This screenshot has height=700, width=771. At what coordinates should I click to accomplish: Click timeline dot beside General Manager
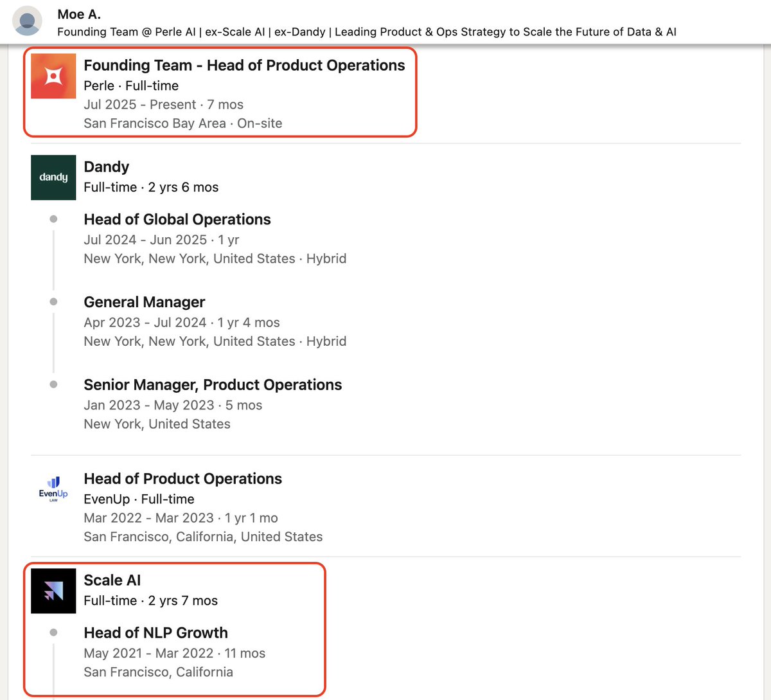pyautogui.click(x=53, y=302)
